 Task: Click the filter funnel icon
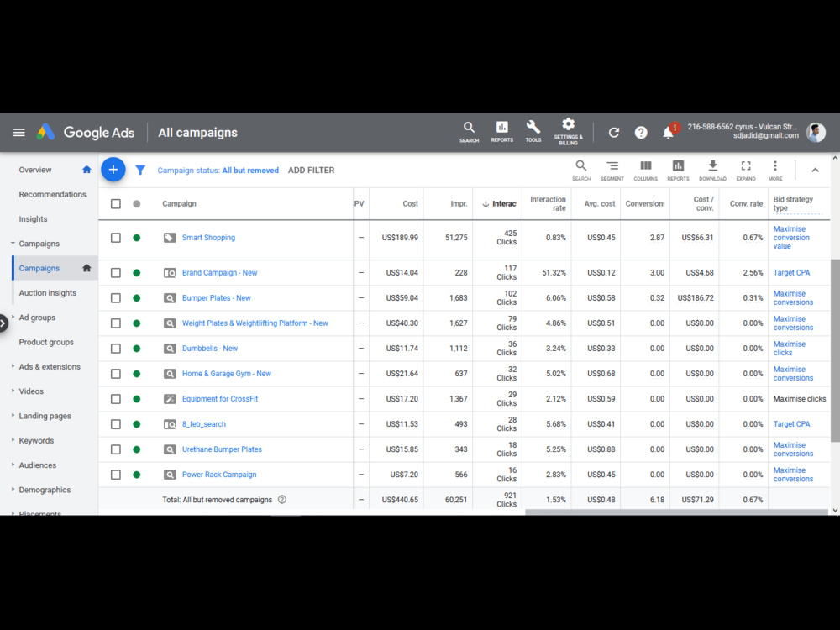pyautogui.click(x=140, y=170)
